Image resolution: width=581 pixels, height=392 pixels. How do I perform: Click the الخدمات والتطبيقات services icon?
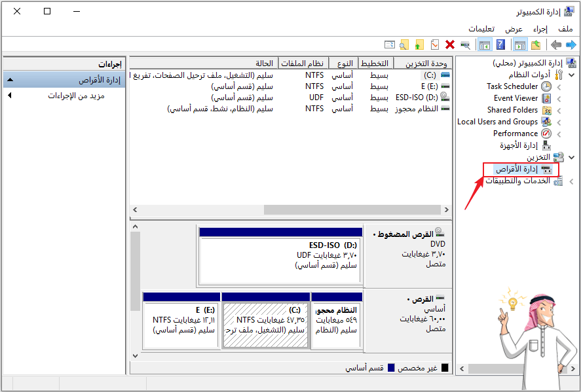(558, 181)
